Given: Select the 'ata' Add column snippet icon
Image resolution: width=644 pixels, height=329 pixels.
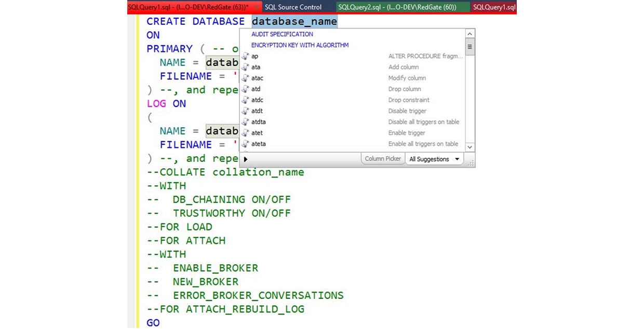Looking at the screenshot, I should (x=246, y=67).
